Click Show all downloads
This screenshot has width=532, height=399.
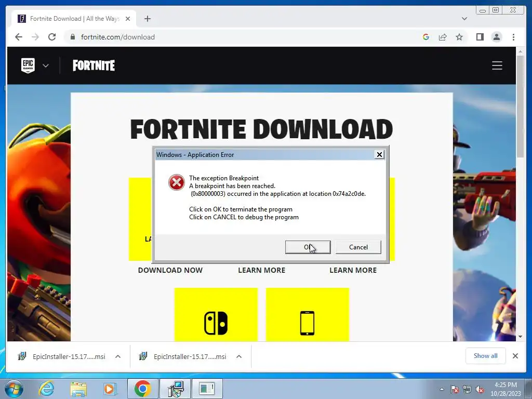[486, 356]
